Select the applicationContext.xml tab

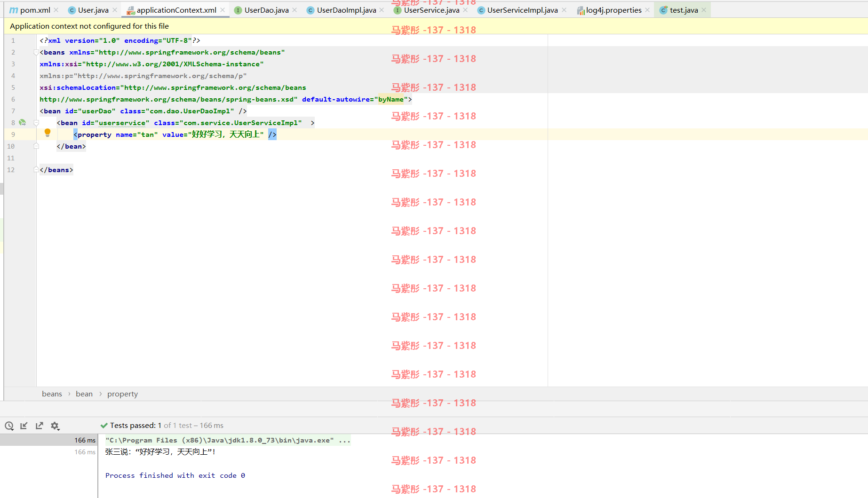click(x=176, y=10)
